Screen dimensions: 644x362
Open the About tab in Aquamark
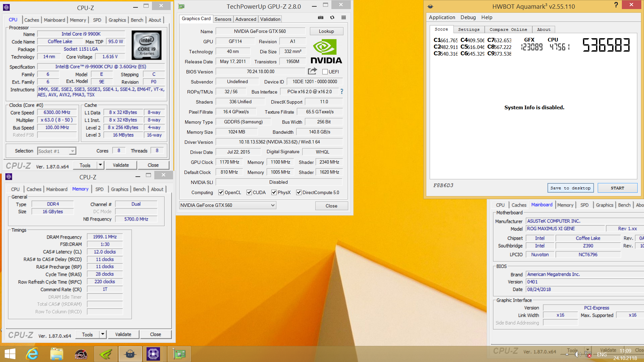(543, 29)
